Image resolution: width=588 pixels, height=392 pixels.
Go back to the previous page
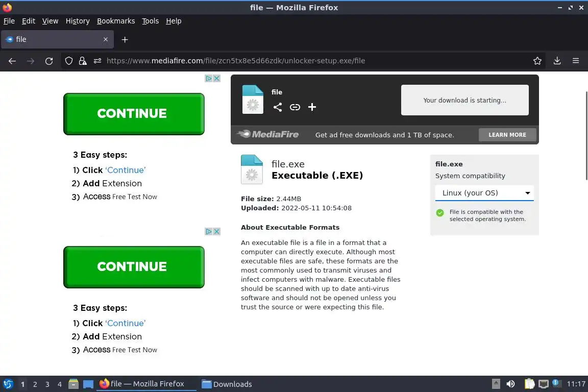point(12,61)
